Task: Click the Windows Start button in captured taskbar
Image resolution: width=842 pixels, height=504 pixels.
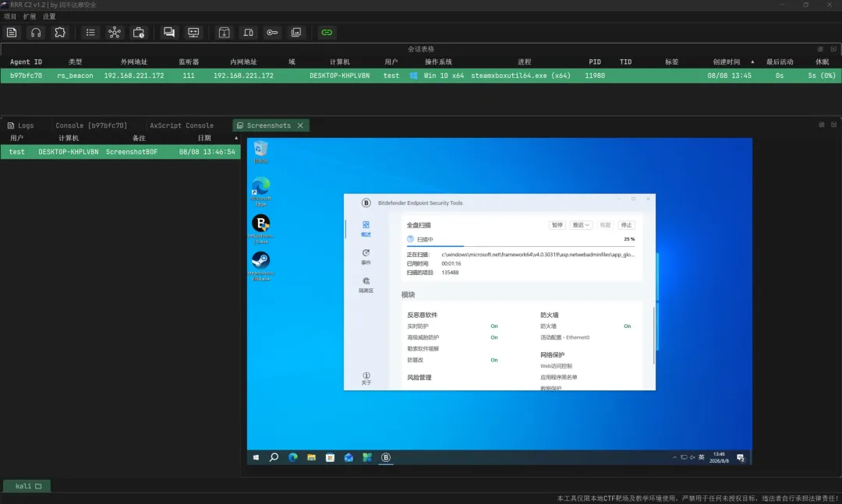Action: [256, 457]
